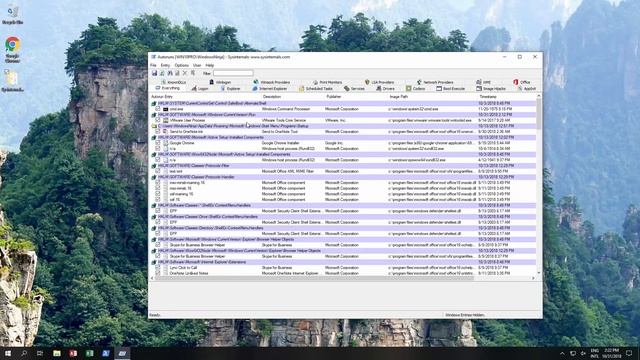This screenshot has width=640, height=360.
Task: Open the User menu
Action: pos(197,65)
